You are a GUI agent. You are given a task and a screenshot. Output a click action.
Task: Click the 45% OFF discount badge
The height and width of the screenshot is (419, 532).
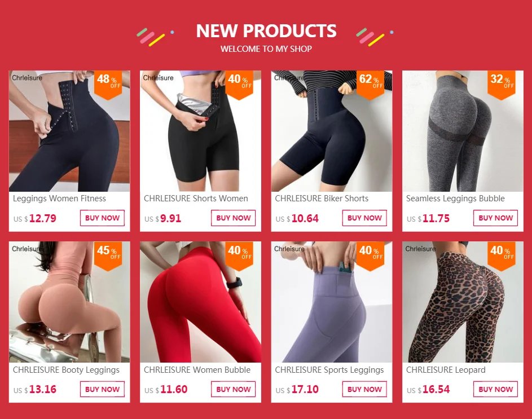108,256
